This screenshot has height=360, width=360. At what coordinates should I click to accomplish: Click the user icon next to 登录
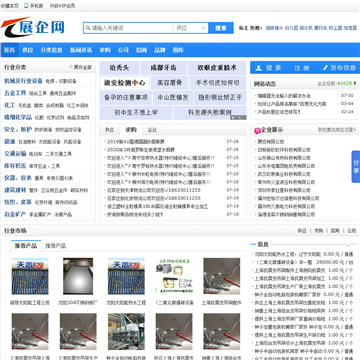pyautogui.click(x=258, y=68)
